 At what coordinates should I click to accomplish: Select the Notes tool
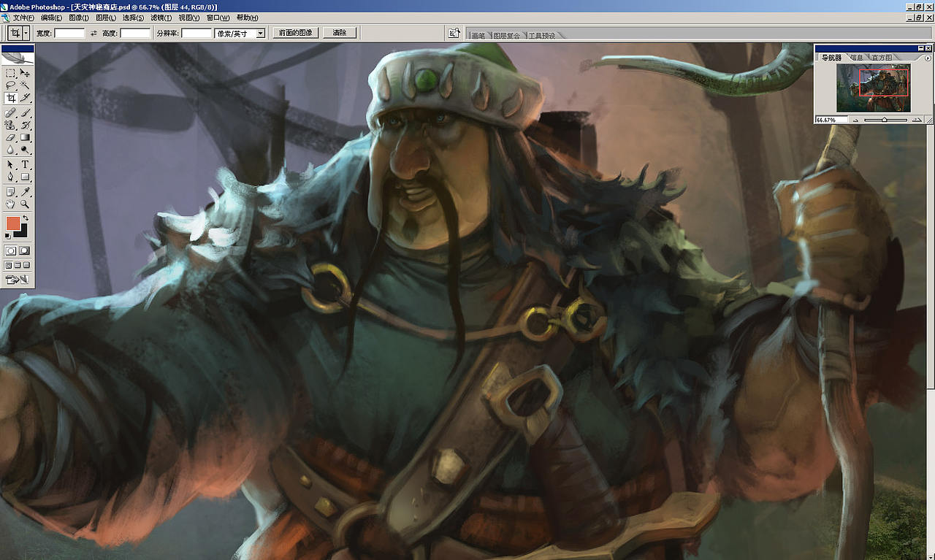10,192
